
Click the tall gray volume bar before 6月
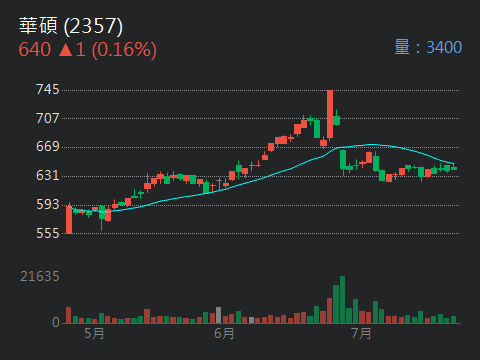219,315
